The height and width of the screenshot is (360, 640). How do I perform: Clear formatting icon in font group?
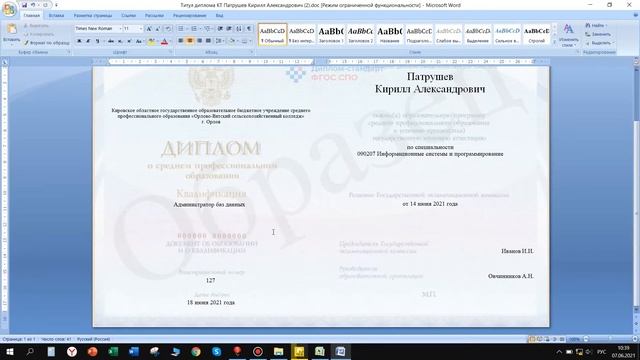[x=167, y=29]
